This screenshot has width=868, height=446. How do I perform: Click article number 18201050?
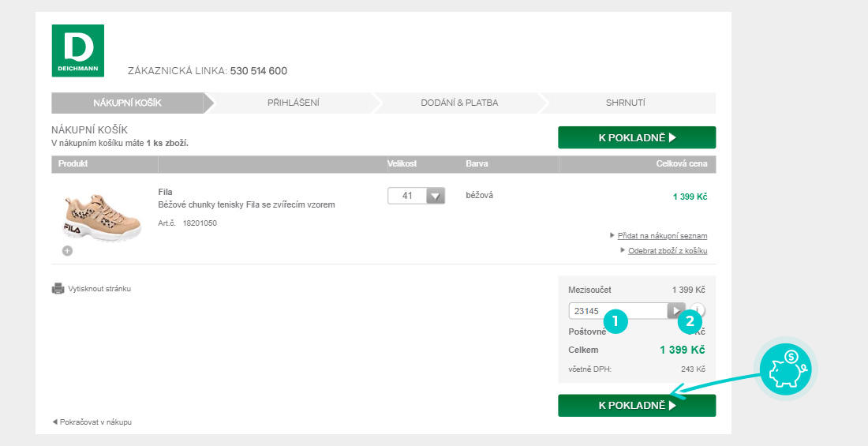pyautogui.click(x=200, y=223)
